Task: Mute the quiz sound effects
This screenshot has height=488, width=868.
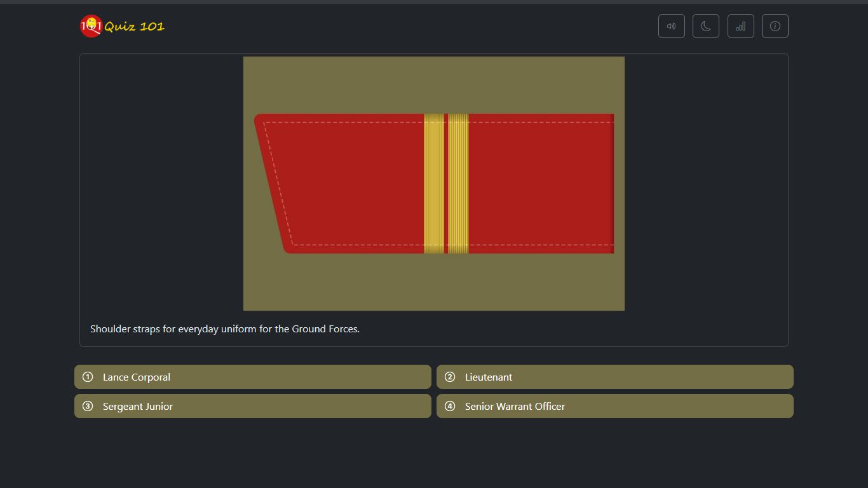Action: click(672, 26)
